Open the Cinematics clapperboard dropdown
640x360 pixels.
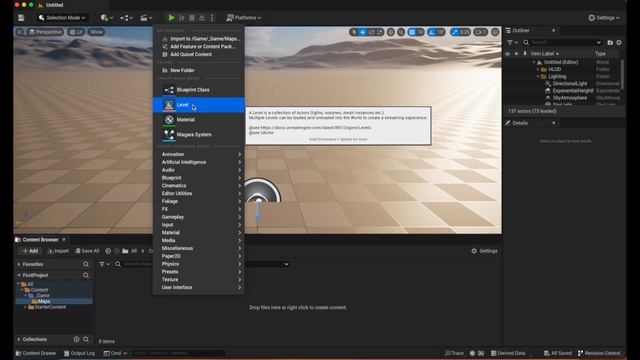[x=146, y=18]
